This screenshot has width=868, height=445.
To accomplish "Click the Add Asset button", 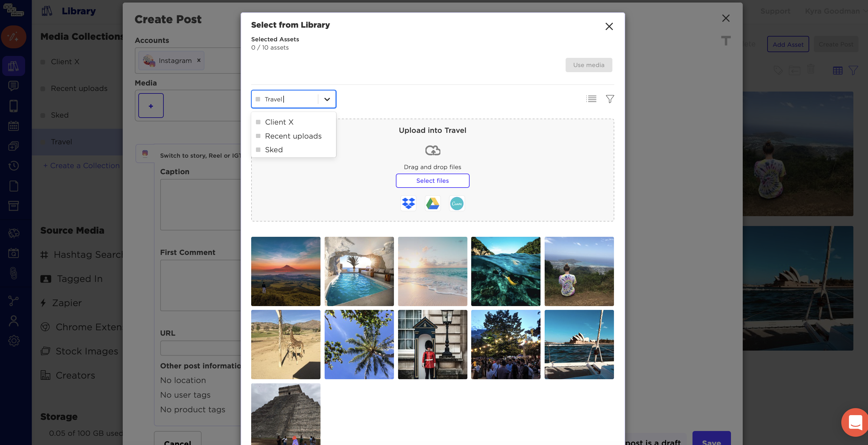I will coord(788,44).
